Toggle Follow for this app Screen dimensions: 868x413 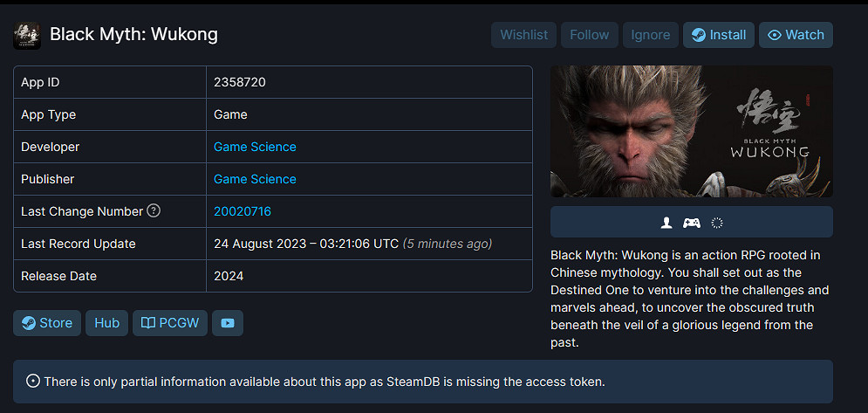(x=589, y=35)
